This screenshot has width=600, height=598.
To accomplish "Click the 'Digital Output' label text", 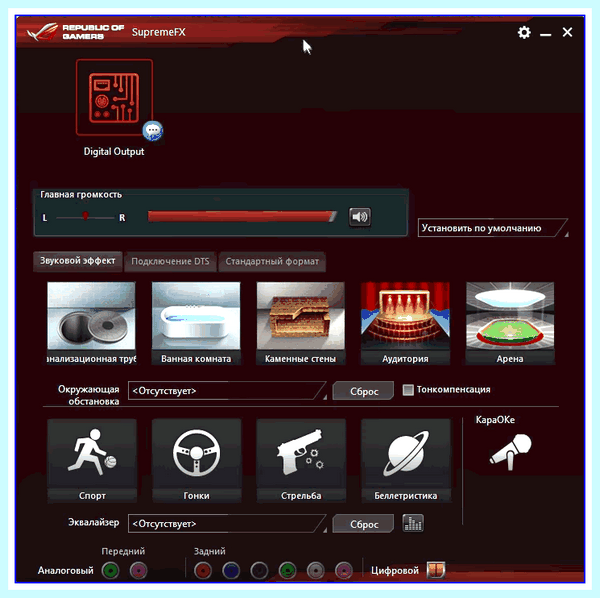I will (114, 152).
